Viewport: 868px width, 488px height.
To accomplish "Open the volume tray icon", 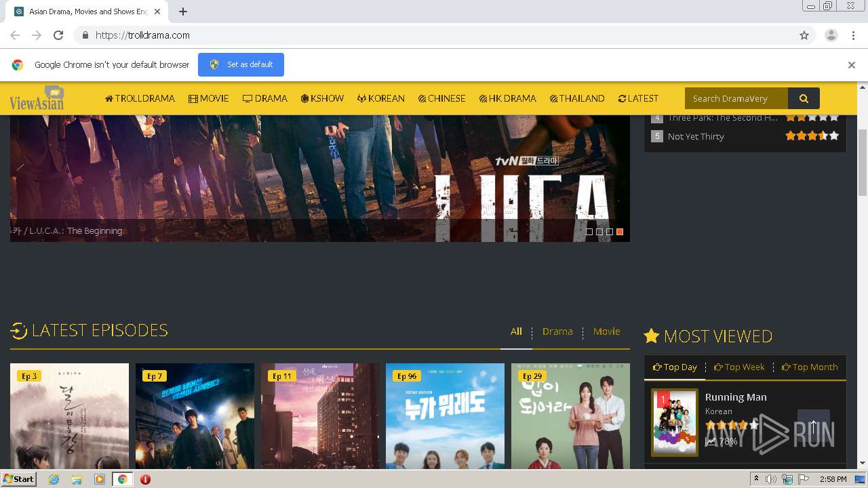I will pyautogui.click(x=771, y=479).
